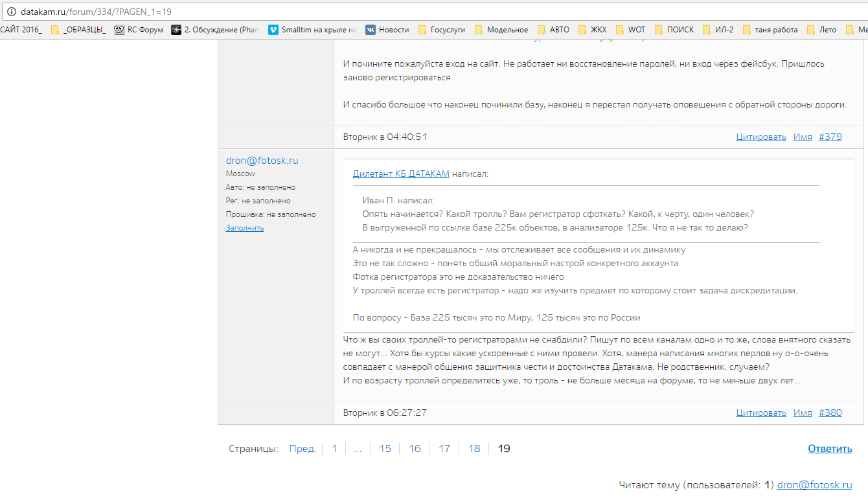Go to forum page 15
The width and height of the screenshot is (868, 498).
pos(385,449)
